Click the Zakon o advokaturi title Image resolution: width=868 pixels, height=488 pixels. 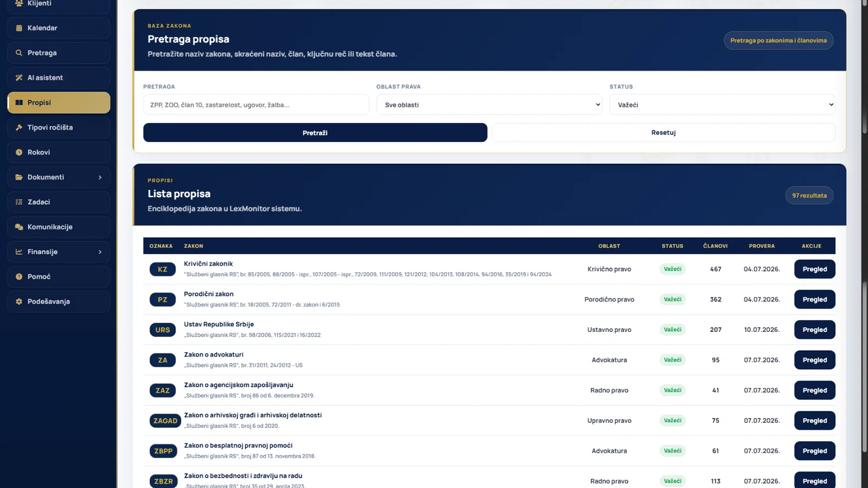(x=214, y=355)
